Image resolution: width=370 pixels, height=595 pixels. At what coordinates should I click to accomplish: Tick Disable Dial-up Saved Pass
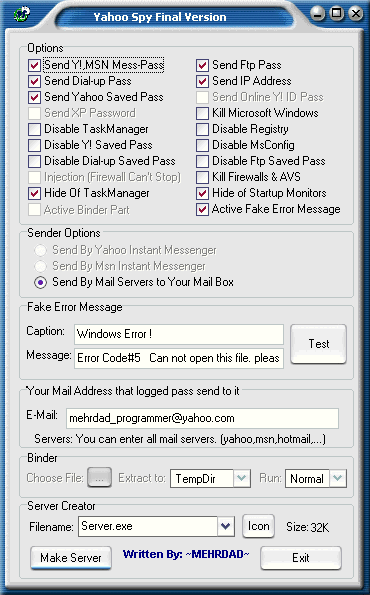click(x=35, y=161)
